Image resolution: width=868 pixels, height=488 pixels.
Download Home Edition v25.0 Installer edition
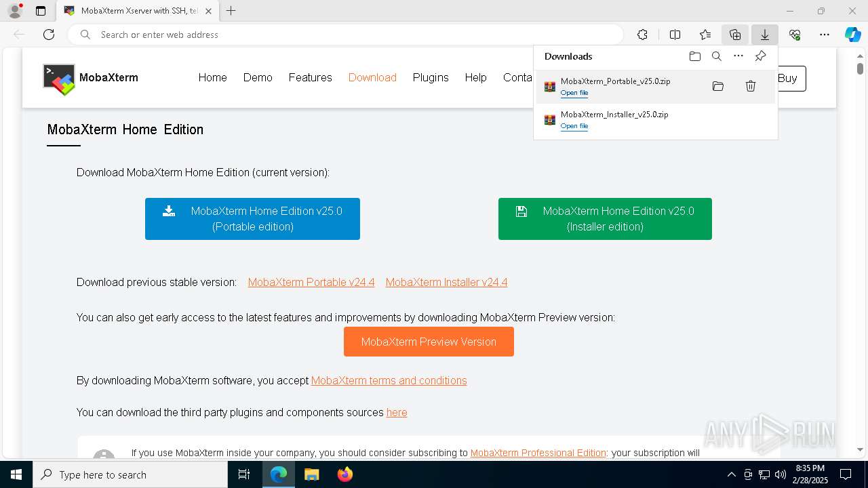point(605,219)
